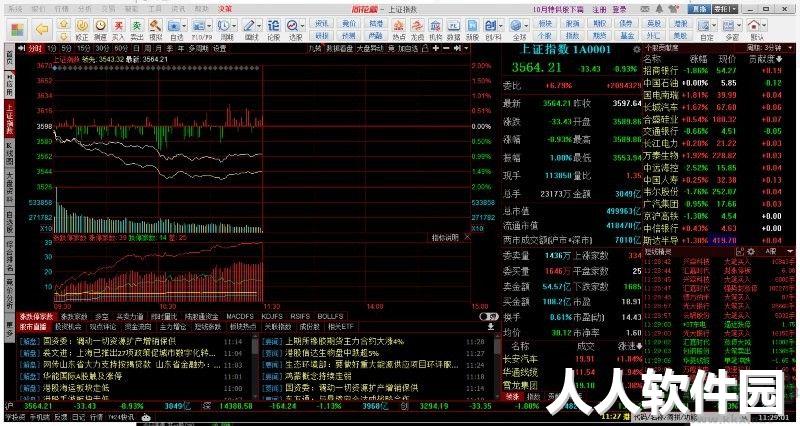Expand the 创/科 dropdown arrow

coord(501,25)
